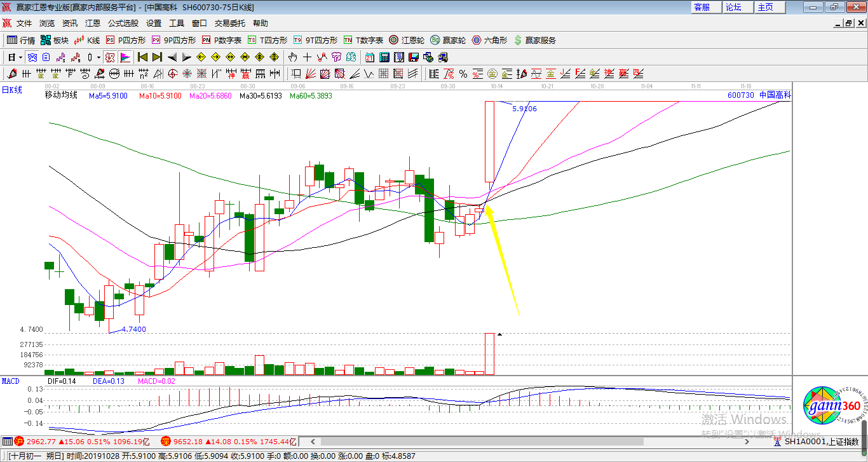Open the calculator icon
The width and height of the screenshot is (868, 462).
click(384, 57)
